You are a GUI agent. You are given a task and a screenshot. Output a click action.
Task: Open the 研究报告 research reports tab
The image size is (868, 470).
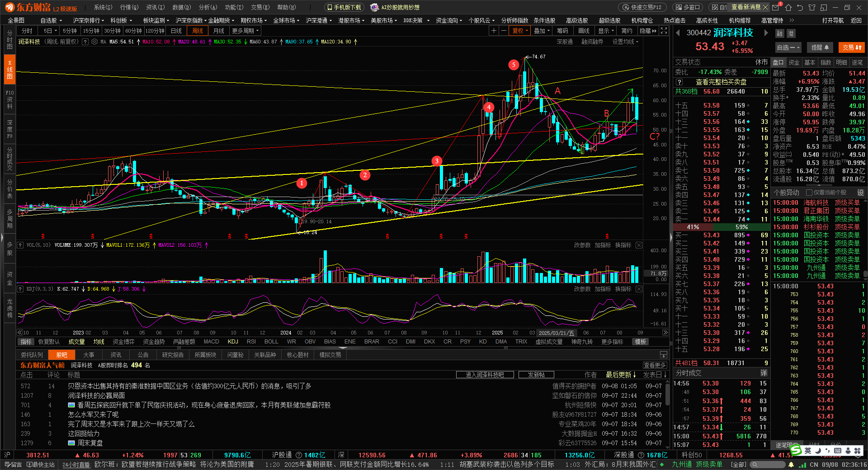pos(173,355)
